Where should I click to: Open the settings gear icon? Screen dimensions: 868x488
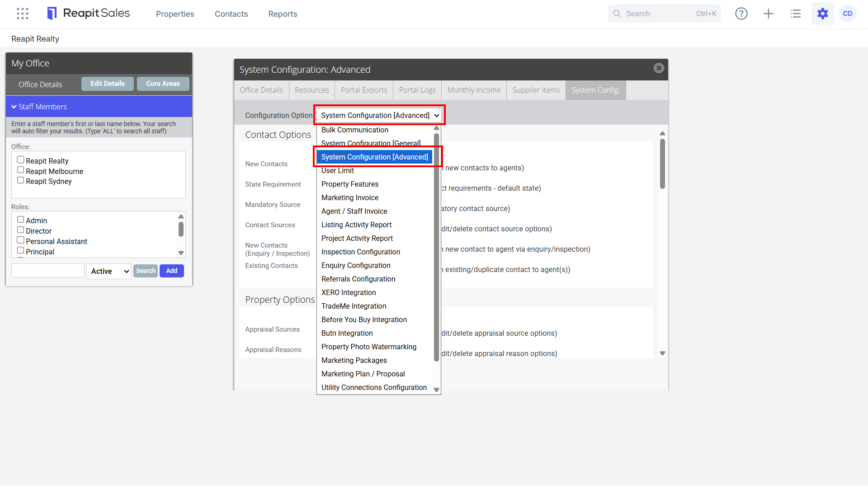pos(823,14)
